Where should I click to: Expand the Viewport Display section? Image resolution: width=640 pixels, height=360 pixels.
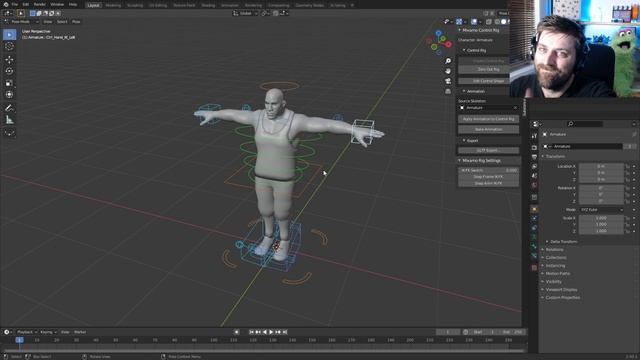(561, 290)
